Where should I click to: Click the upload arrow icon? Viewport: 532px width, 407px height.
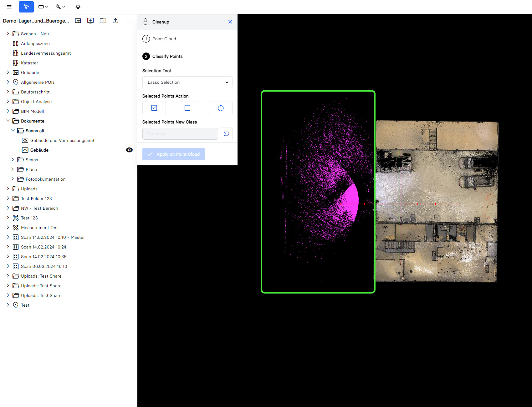coord(115,21)
